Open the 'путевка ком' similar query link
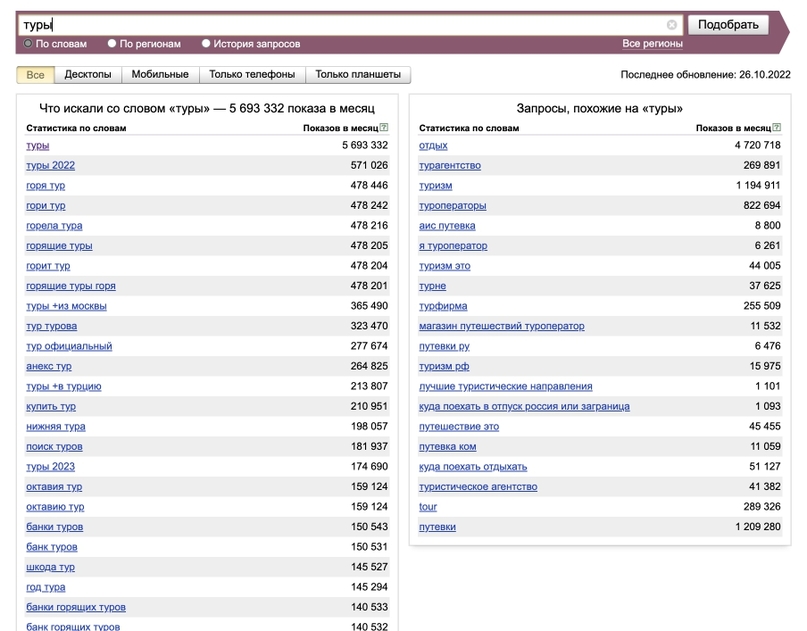The height and width of the screenshot is (631, 807). (447, 447)
